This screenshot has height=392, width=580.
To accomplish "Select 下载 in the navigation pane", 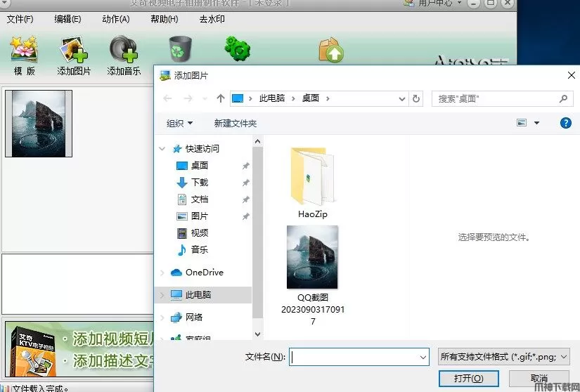I will pyautogui.click(x=200, y=183).
